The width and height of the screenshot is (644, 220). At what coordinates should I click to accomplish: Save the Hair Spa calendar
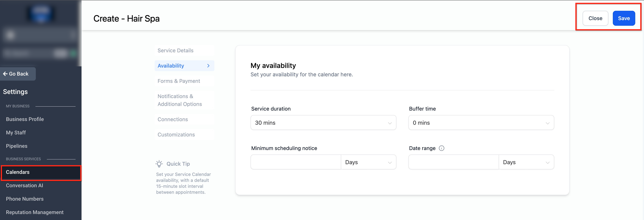623,18
